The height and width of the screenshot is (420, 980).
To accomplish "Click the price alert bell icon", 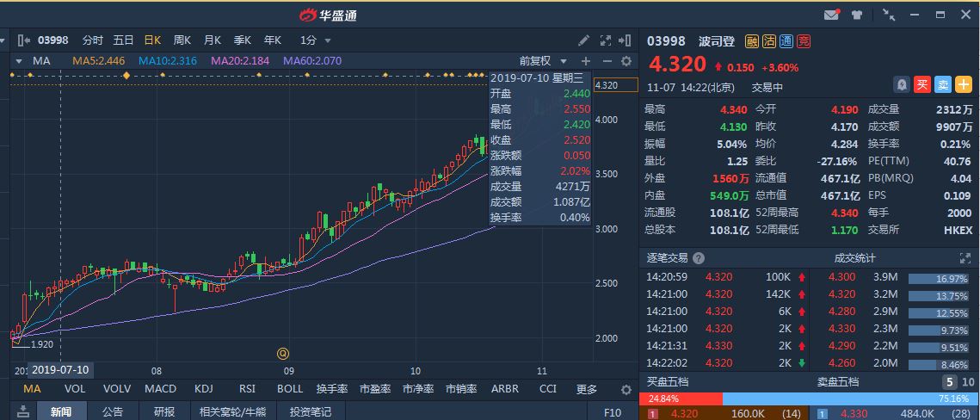I will click(x=901, y=84).
